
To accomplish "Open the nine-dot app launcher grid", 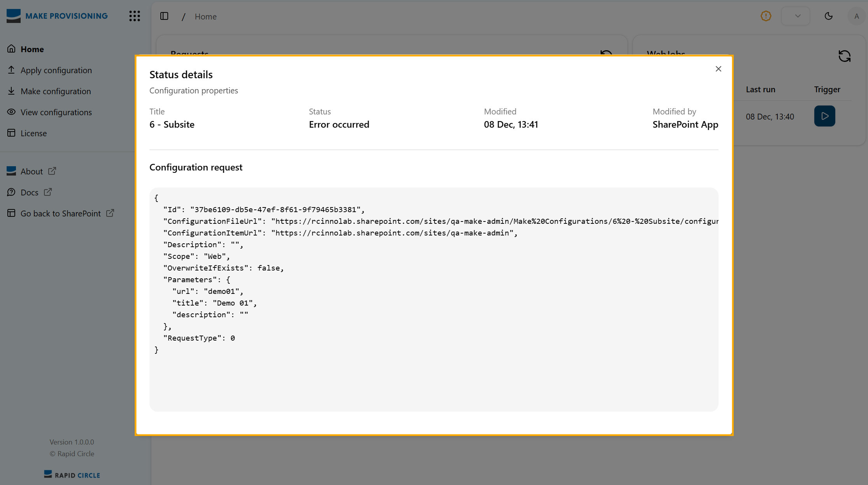I will [135, 16].
